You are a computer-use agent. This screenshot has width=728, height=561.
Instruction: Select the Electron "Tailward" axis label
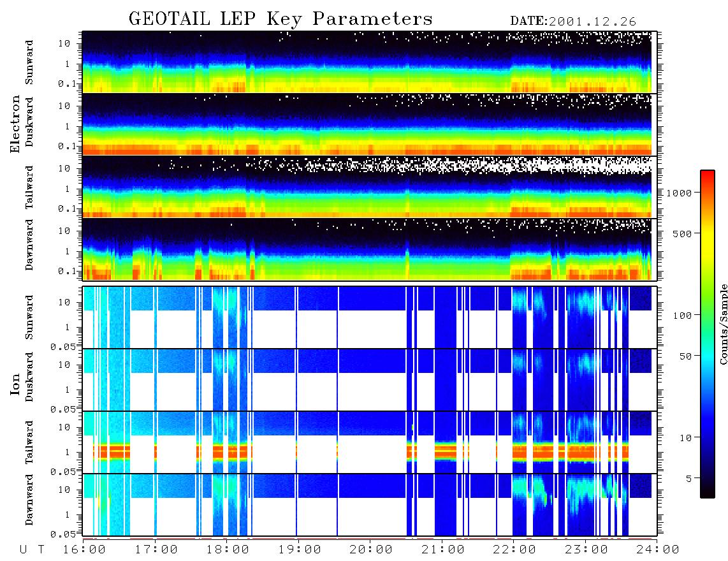point(29,187)
